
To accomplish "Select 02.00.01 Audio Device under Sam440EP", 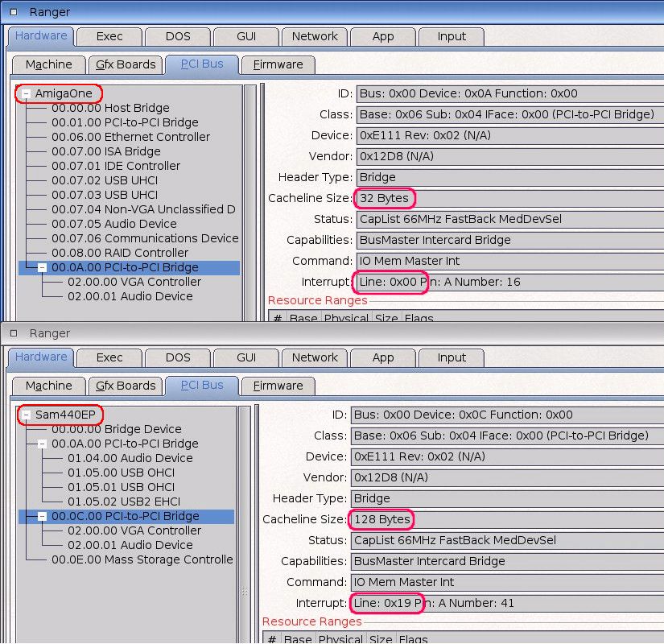I will pos(130,545).
